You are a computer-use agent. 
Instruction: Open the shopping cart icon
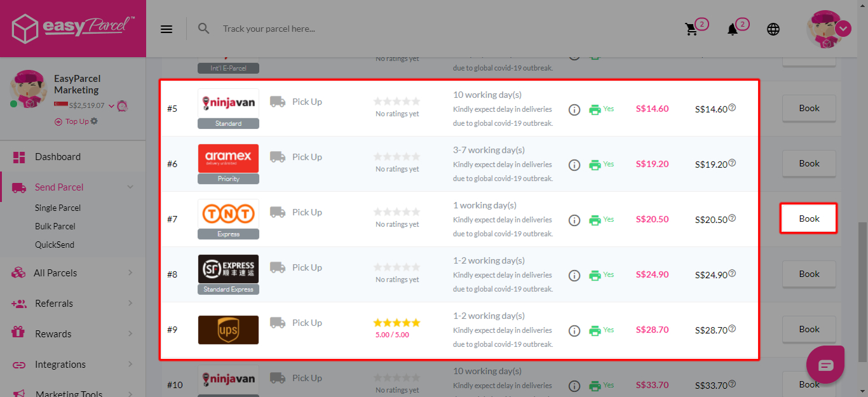click(x=691, y=29)
